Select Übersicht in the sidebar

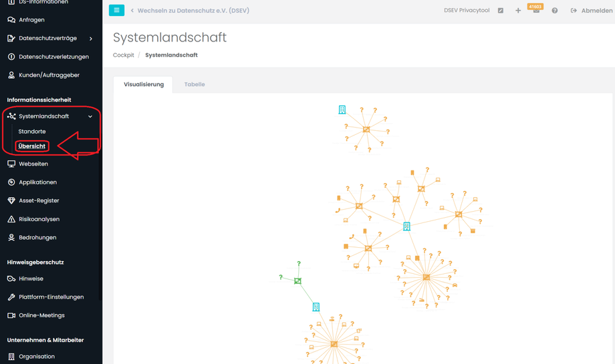32,146
